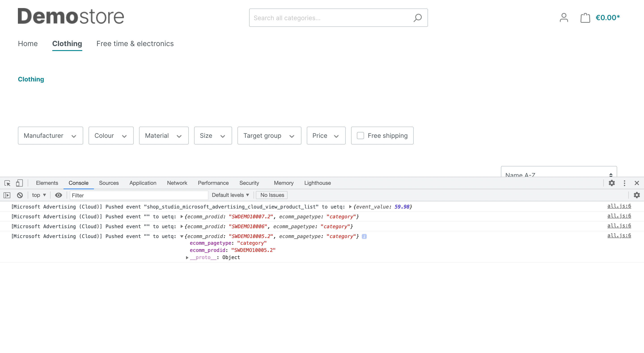Open the top JavaScript context dropdown

[39, 195]
